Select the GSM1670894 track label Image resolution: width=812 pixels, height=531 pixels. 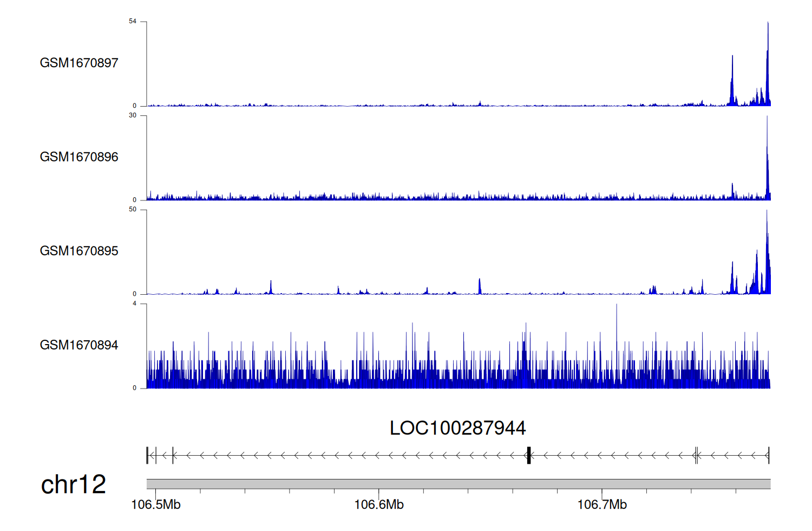pyautogui.click(x=79, y=345)
